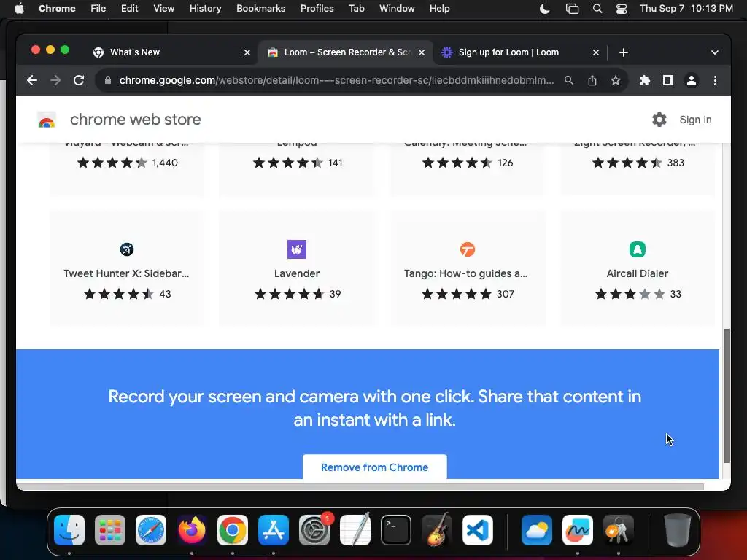Open Spotlight search in menu bar
Image resolution: width=747 pixels, height=560 pixels.
click(x=597, y=9)
